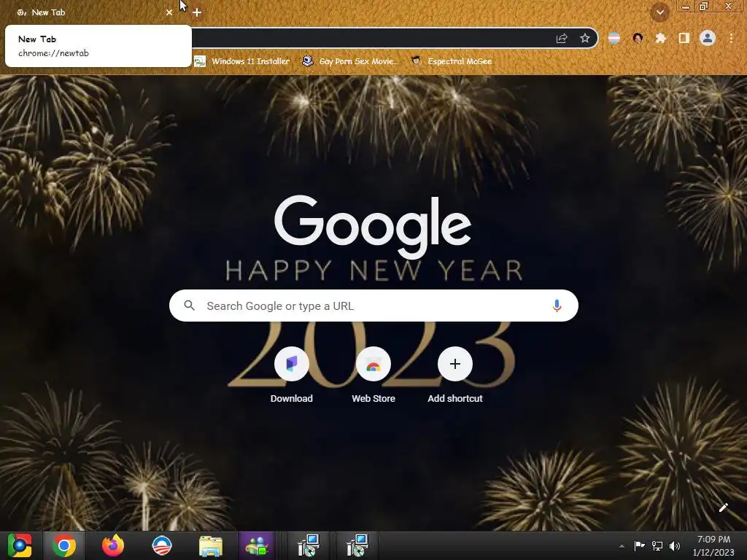Open the Chrome three-dot menu
747x560 pixels.
(x=731, y=38)
